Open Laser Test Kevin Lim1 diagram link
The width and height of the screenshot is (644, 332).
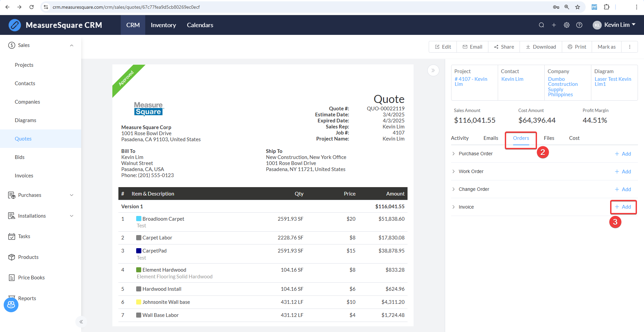[613, 81]
